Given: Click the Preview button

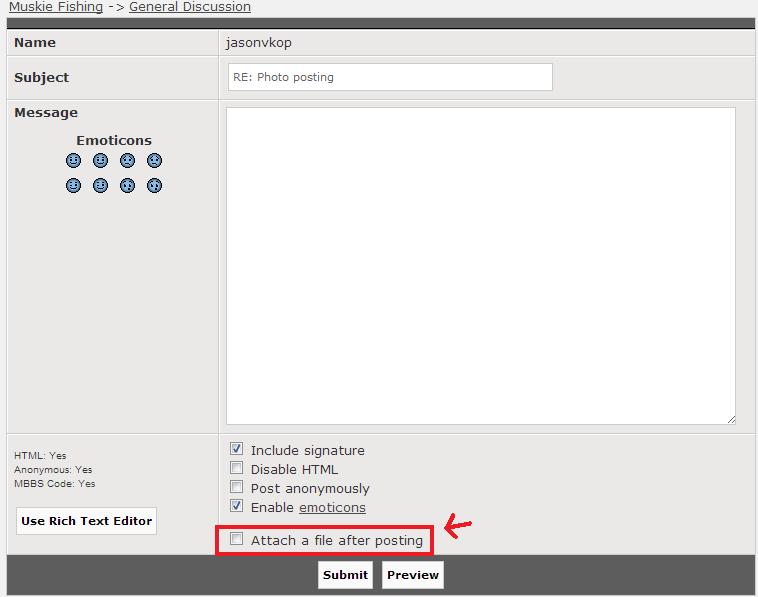Looking at the screenshot, I should (x=412, y=575).
